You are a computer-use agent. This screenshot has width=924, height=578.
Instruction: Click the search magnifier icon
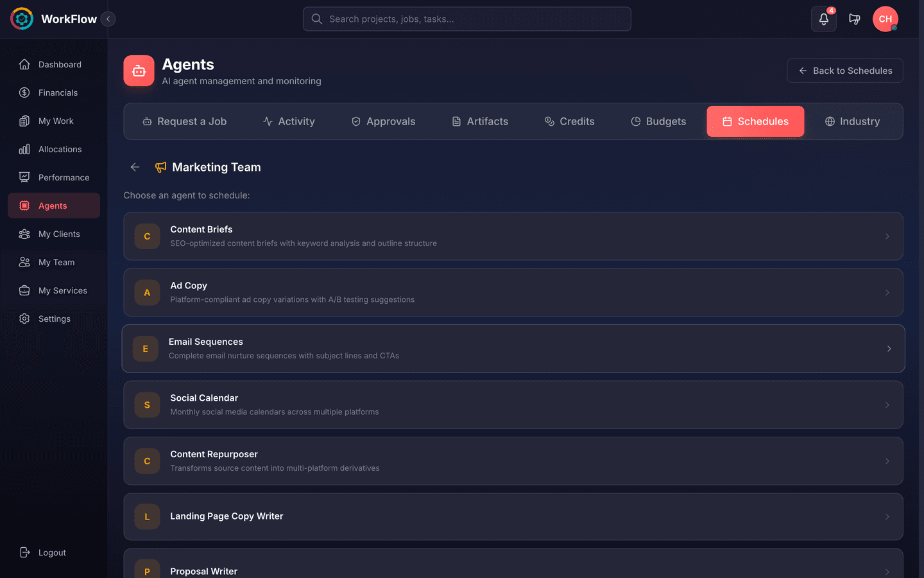tap(317, 19)
